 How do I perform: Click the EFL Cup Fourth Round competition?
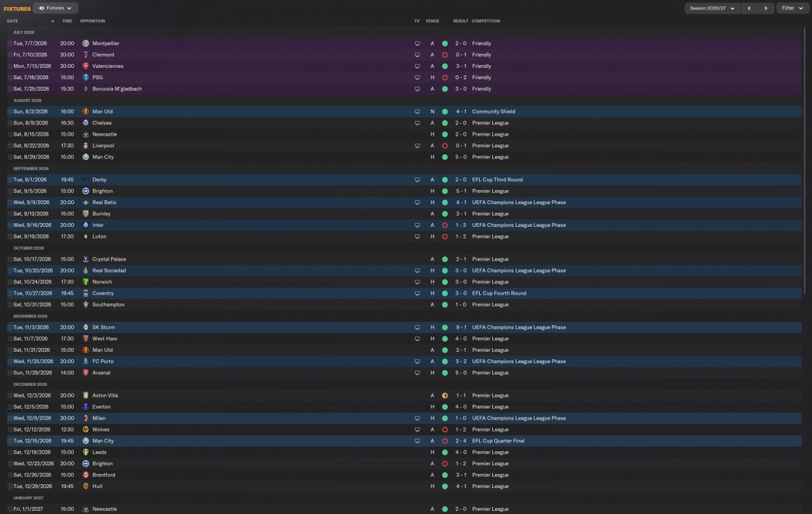pyautogui.click(x=499, y=293)
